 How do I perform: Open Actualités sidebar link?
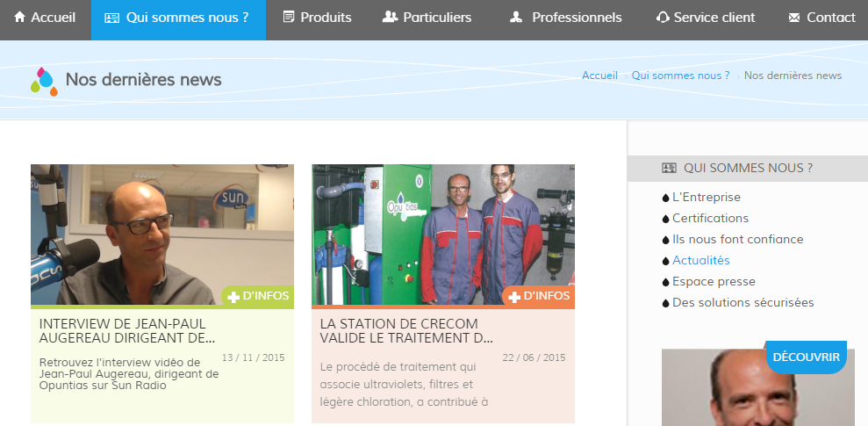click(x=701, y=260)
